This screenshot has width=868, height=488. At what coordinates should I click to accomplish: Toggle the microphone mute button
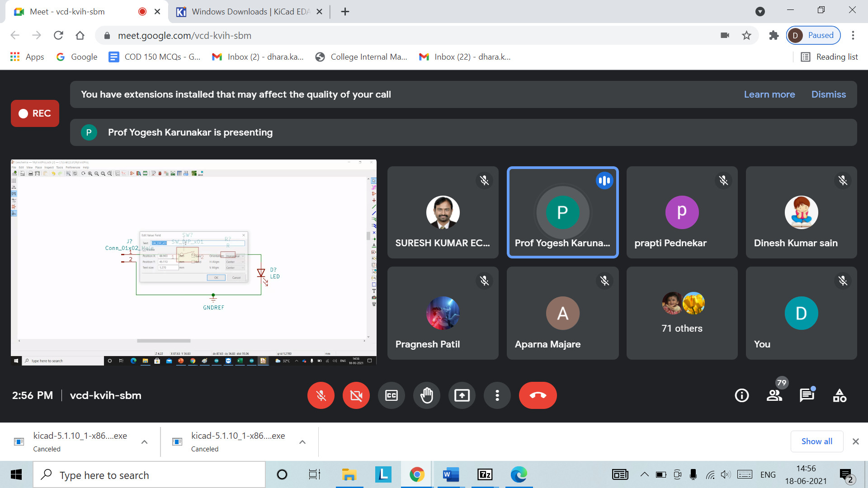tap(321, 395)
